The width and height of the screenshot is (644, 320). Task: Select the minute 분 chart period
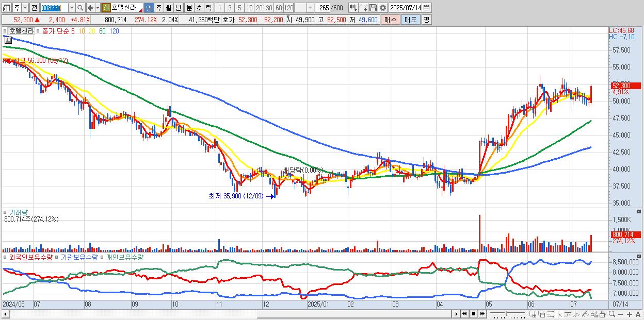(x=189, y=8)
